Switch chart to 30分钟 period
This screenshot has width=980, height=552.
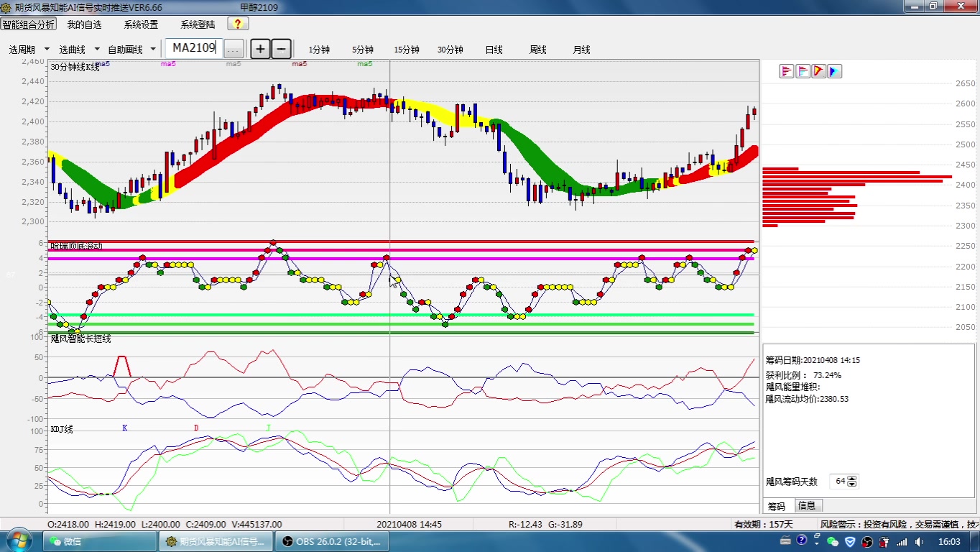(450, 50)
